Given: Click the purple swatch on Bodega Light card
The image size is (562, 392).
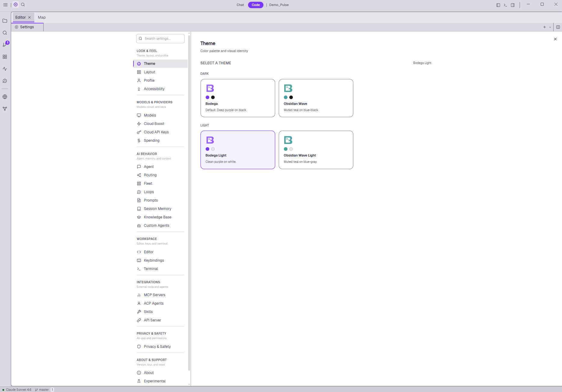Looking at the screenshot, I should pyautogui.click(x=207, y=149).
